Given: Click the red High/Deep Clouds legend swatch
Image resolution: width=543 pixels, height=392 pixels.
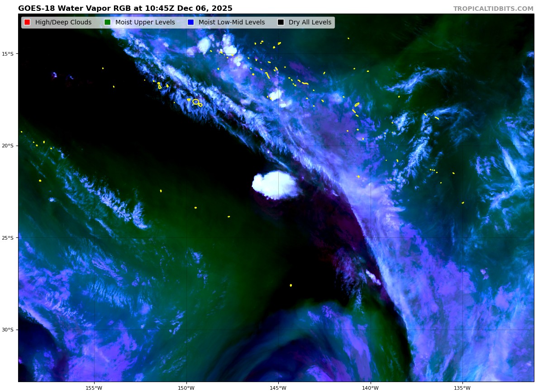Looking at the screenshot, I should pos(27,22).
